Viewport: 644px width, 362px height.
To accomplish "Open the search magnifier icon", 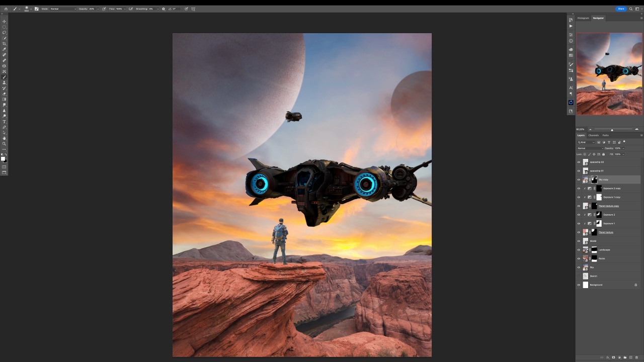I will pyautogui.click(x=631, y=9).
